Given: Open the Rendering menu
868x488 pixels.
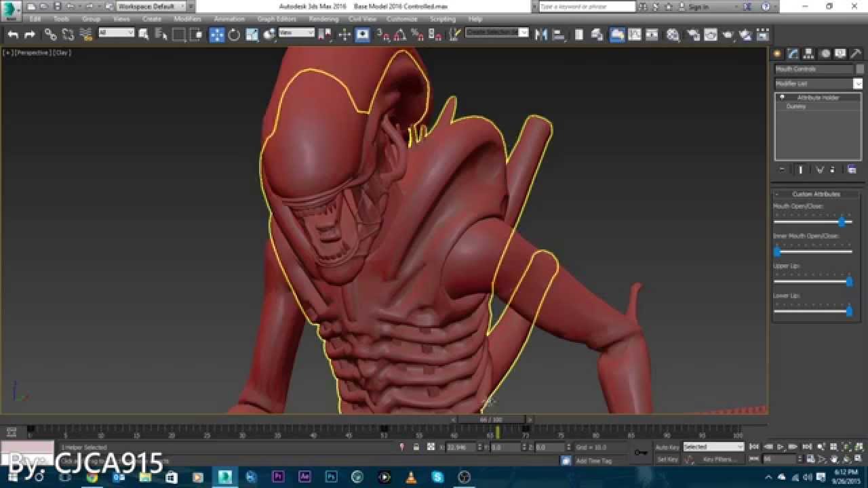Looking at the screenshot, I should 323,19.
